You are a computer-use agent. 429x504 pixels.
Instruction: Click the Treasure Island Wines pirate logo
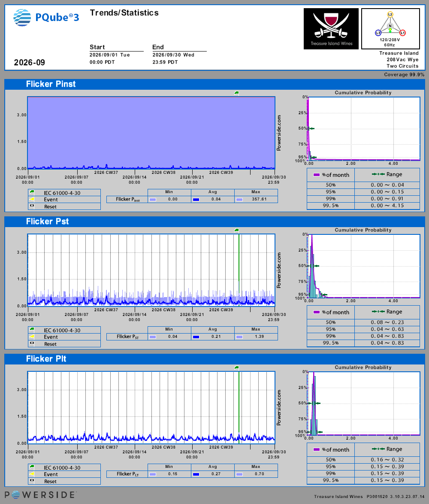coord(331,29)
